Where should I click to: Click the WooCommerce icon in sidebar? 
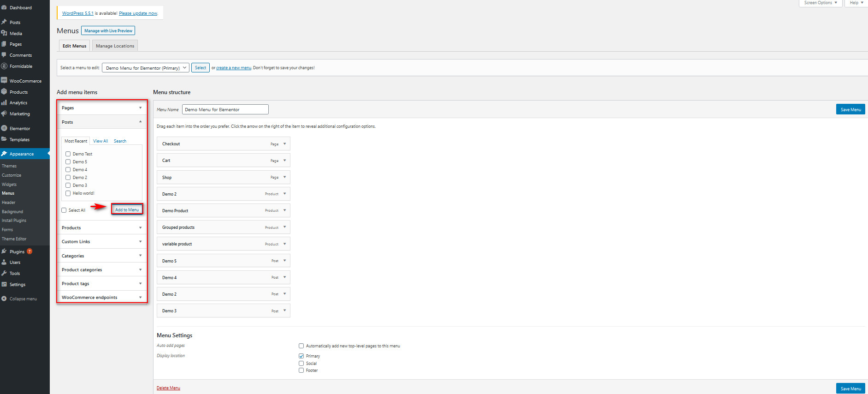click(4, 81)
